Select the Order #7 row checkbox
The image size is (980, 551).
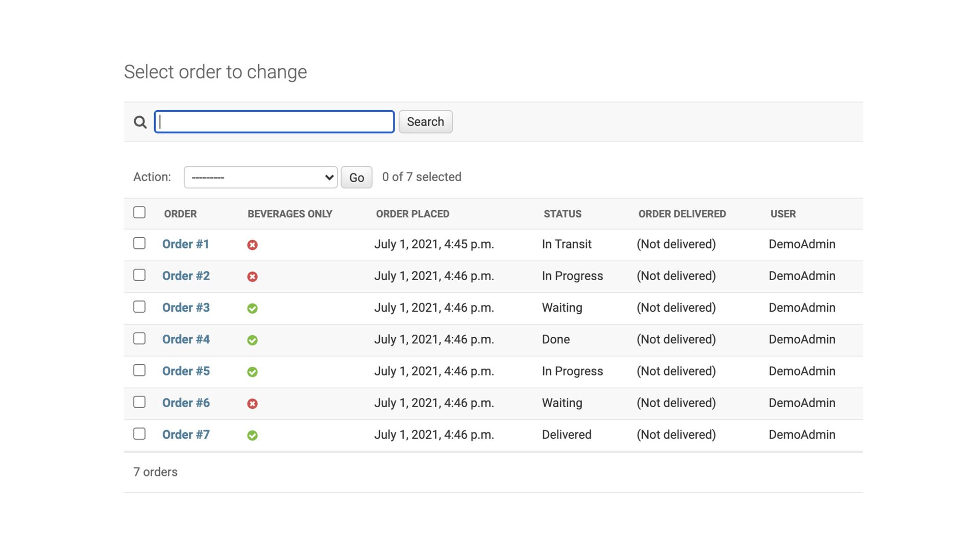tap(139, 434)
